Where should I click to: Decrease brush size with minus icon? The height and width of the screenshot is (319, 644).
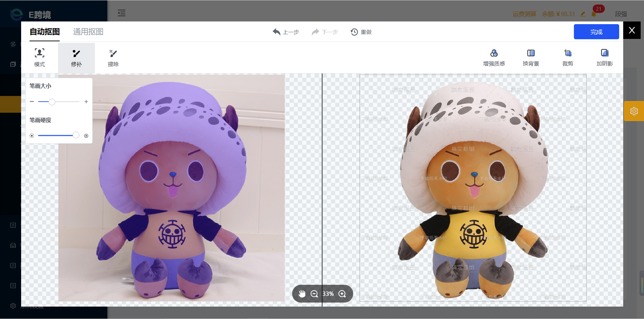32,102
